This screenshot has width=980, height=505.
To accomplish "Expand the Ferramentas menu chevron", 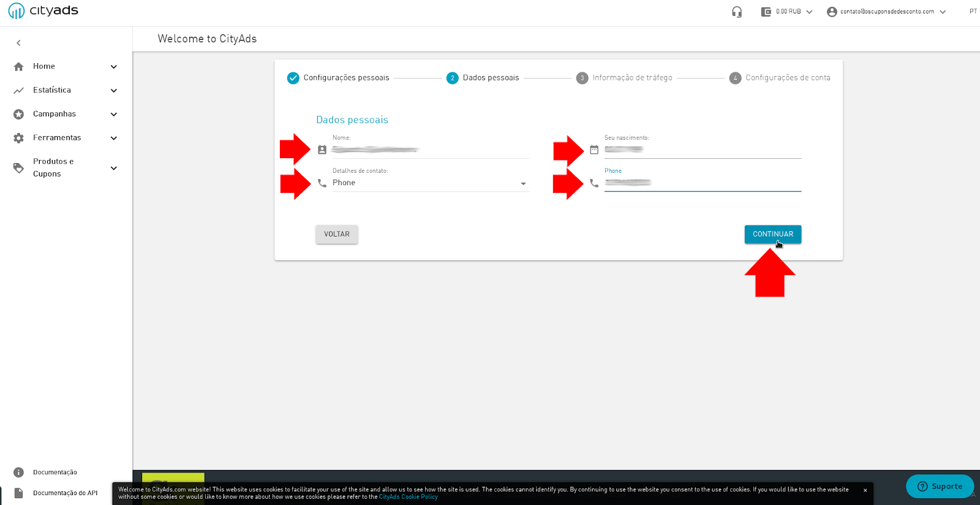I will [x=113, y=138].
